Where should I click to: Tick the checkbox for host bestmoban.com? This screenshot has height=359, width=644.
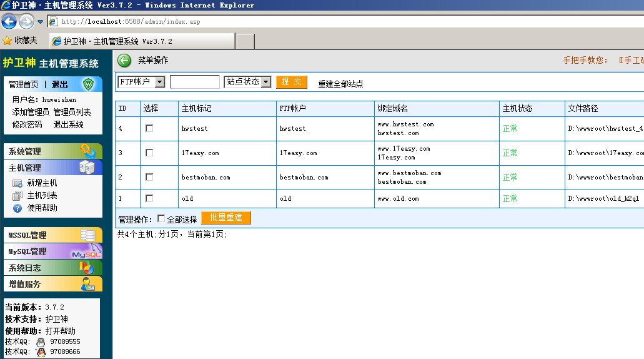pos(149,177)
